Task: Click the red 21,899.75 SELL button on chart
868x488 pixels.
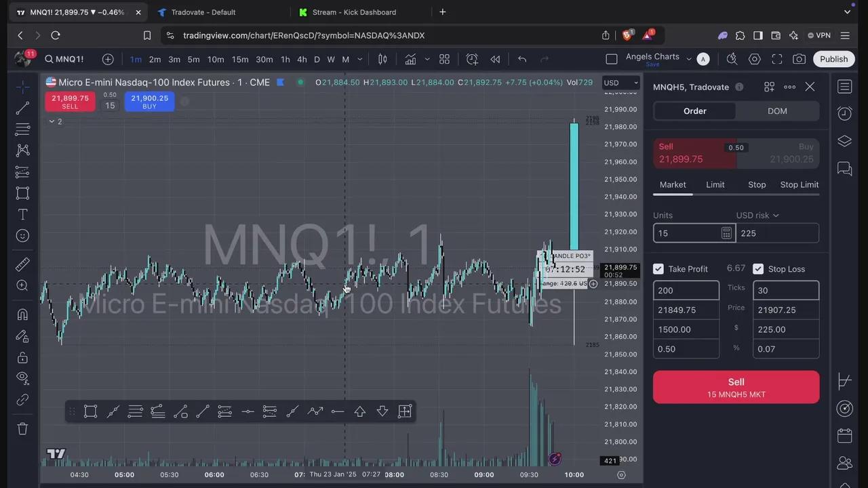Action: coord(70,102)
